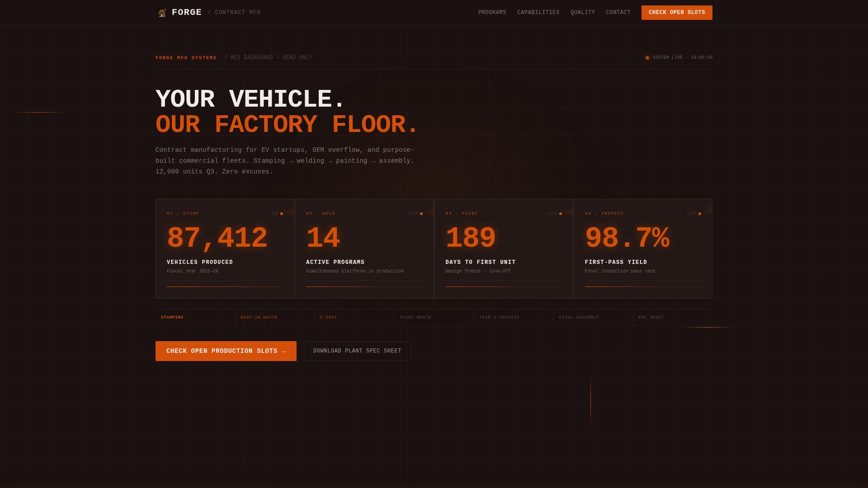Image resolution: width=868 pixels, height=488 pixels.
Task: Select the FINAL ASSEMBLY stage tab
Action: [x=579, y=317]
